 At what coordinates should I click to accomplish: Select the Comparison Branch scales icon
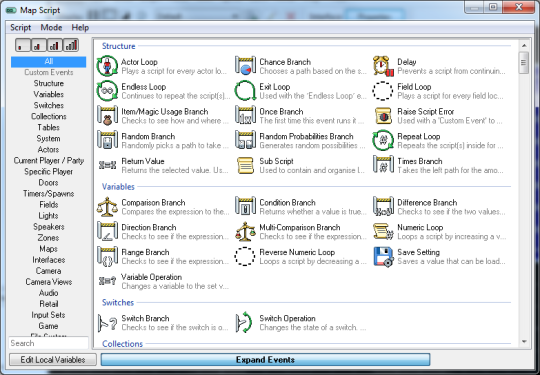[x=107, y=207]
